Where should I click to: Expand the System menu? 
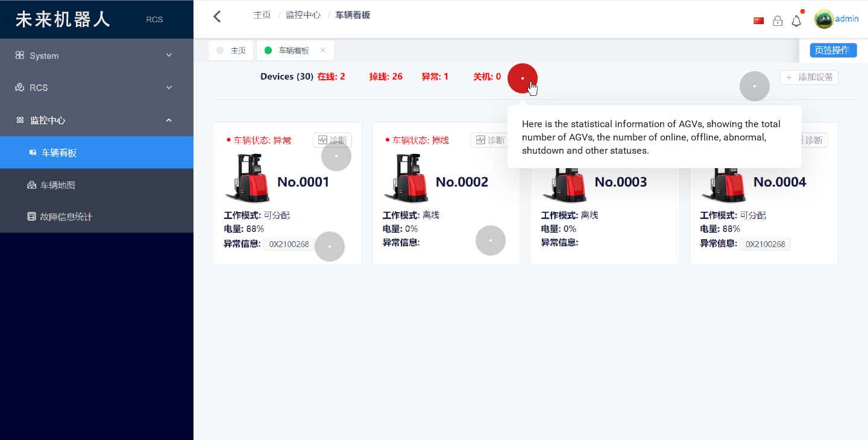click(x=96, y=55)
